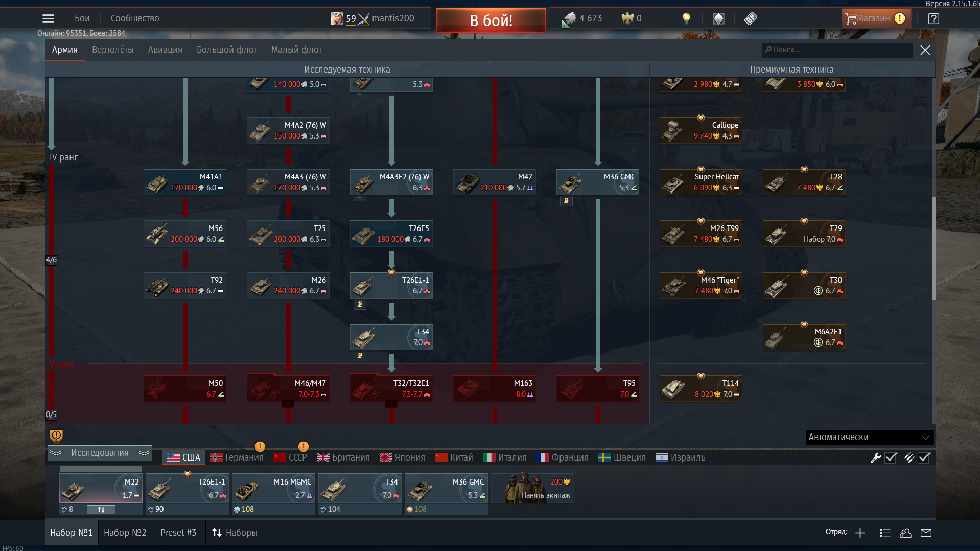Open the Наборы presets list
The height and width of the screenshot is (551, 980).
click(x=235, y=533)
